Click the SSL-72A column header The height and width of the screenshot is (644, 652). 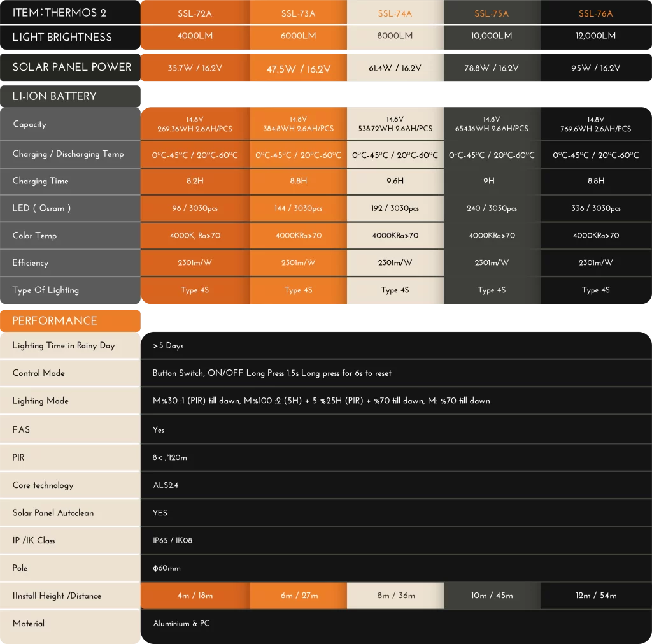[x=195, y=13]
